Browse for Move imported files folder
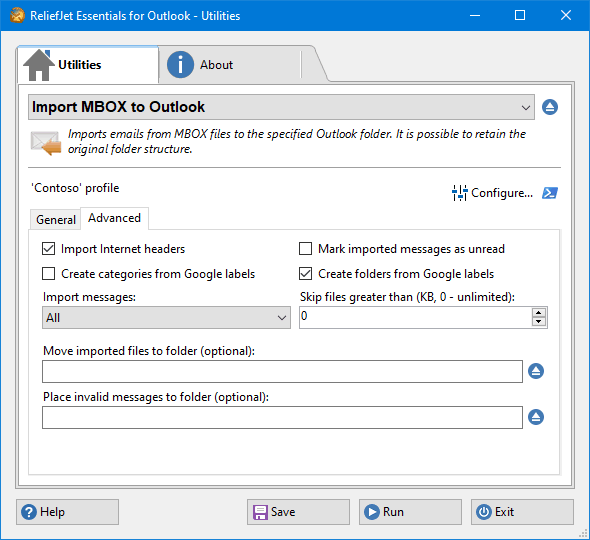Image resolution: width=590 pixels, height=540 pixels. tap(536, 371)
